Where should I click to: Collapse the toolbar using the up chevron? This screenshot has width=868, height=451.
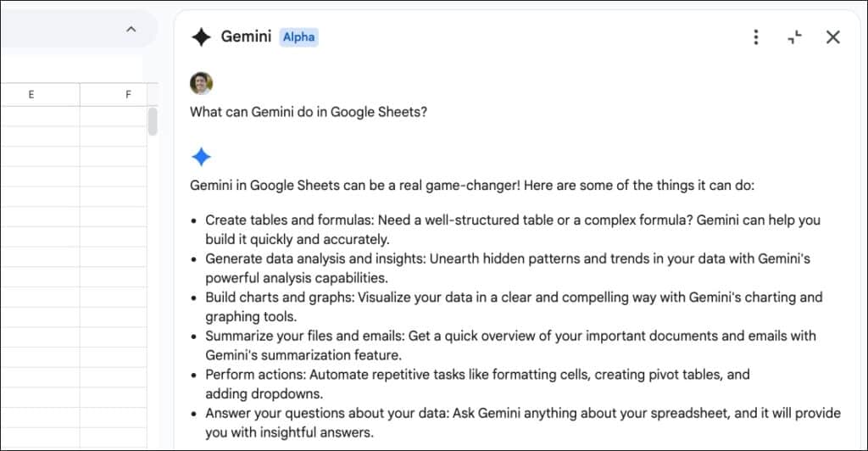click(131, 30)
